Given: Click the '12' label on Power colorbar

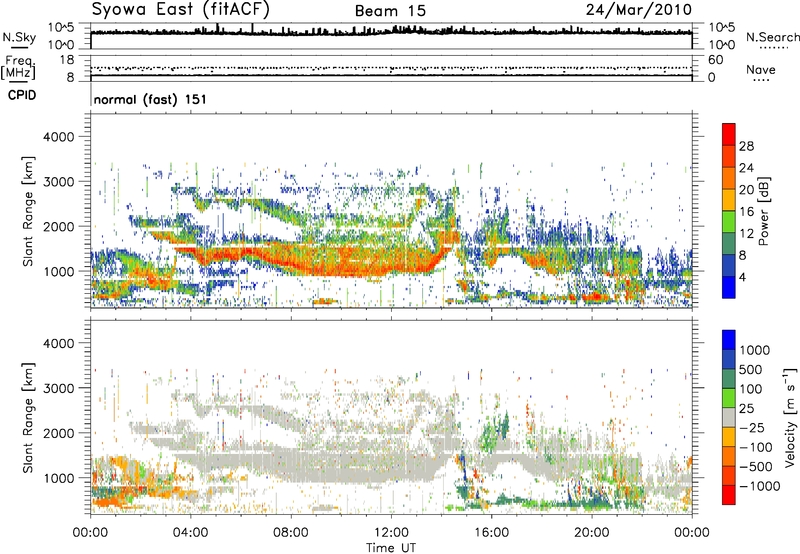Looking at the screenshot, I should [746, 234].
